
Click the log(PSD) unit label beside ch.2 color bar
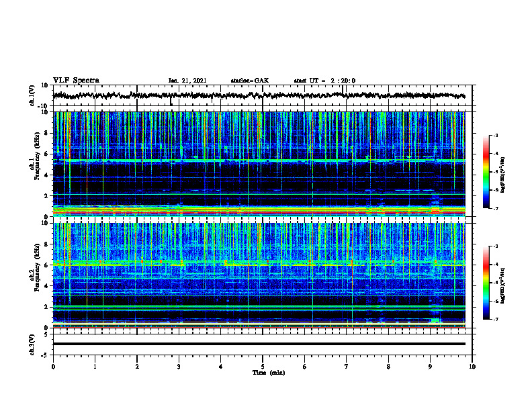[503, 285]
